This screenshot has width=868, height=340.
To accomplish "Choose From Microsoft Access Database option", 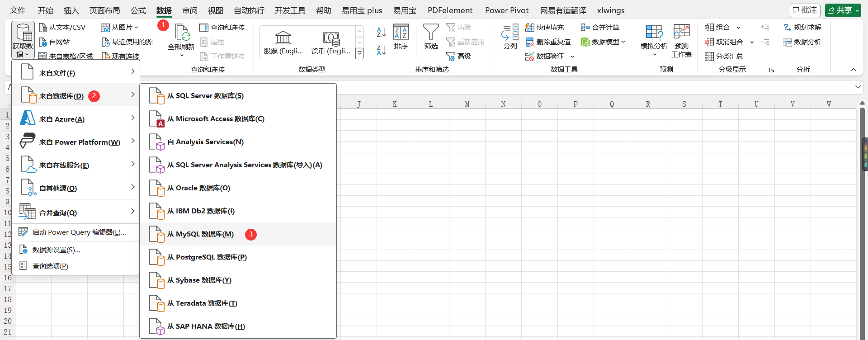I will (238, 118).
